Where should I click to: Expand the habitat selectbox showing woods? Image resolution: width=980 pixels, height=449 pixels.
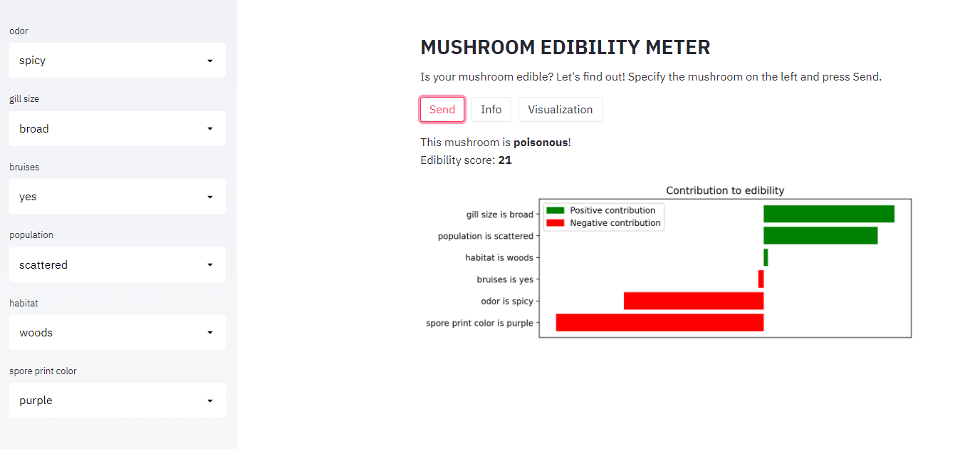click(x=118, y=333)
